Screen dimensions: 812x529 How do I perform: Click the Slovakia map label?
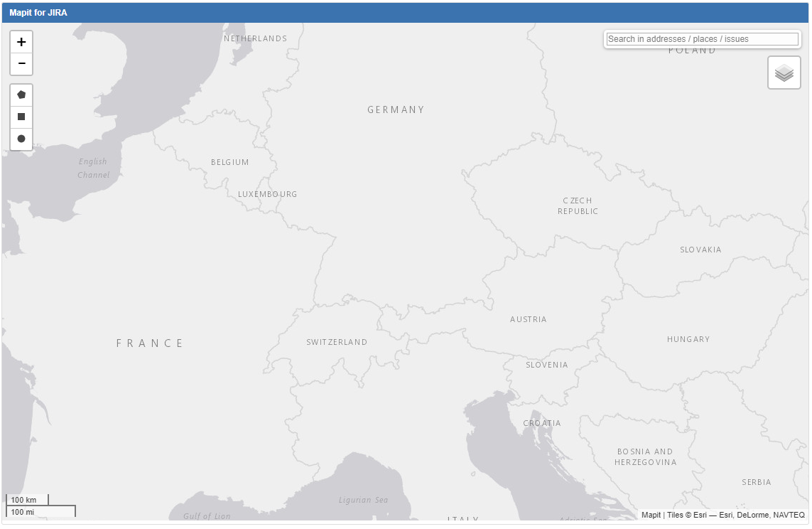700,250
